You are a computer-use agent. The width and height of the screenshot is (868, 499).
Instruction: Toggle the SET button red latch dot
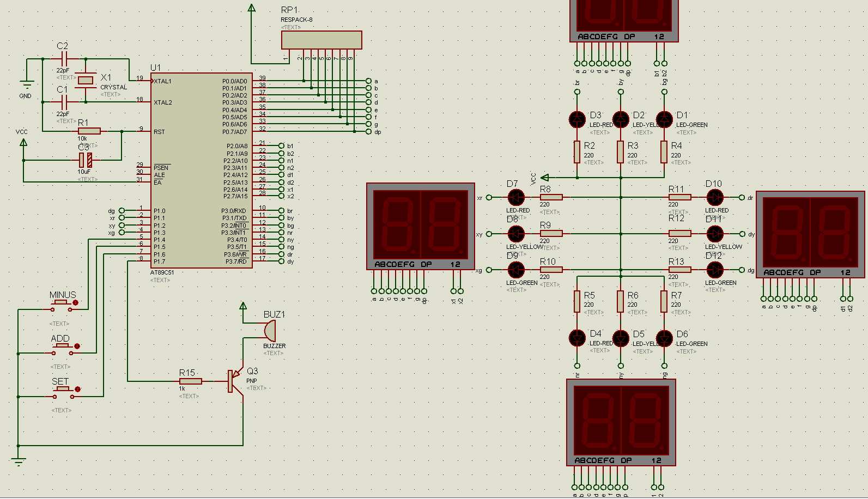[x=77, y=389]
